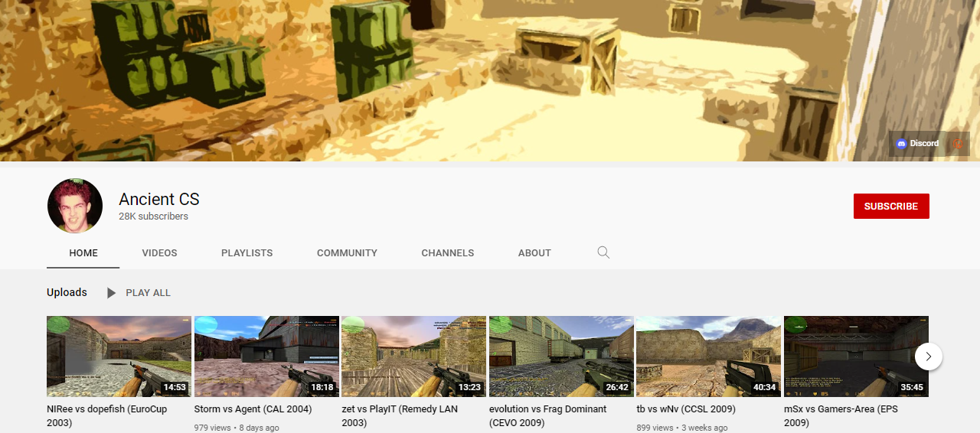
Task: Open the channel search magnifier icon
Action: tap(603, 252)
